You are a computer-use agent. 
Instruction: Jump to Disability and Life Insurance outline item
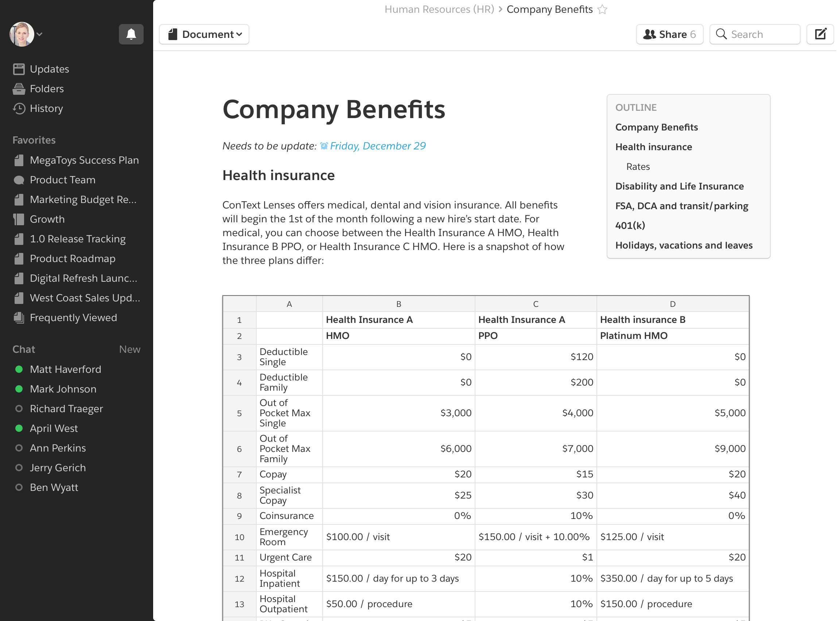coord(679,186)
